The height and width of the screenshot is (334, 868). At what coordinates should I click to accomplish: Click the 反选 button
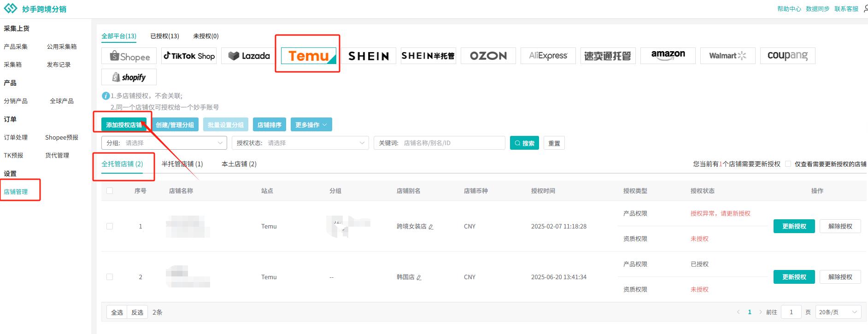(137, 312)
